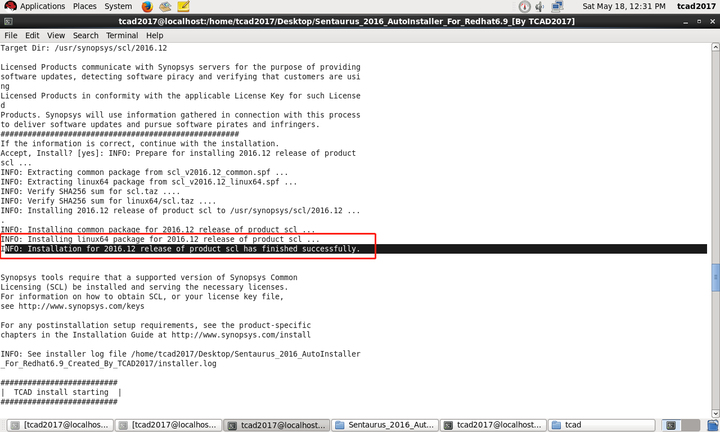Open the notes editor panel icon
This screenshot has height=432, width=720.
click(183, 6)
